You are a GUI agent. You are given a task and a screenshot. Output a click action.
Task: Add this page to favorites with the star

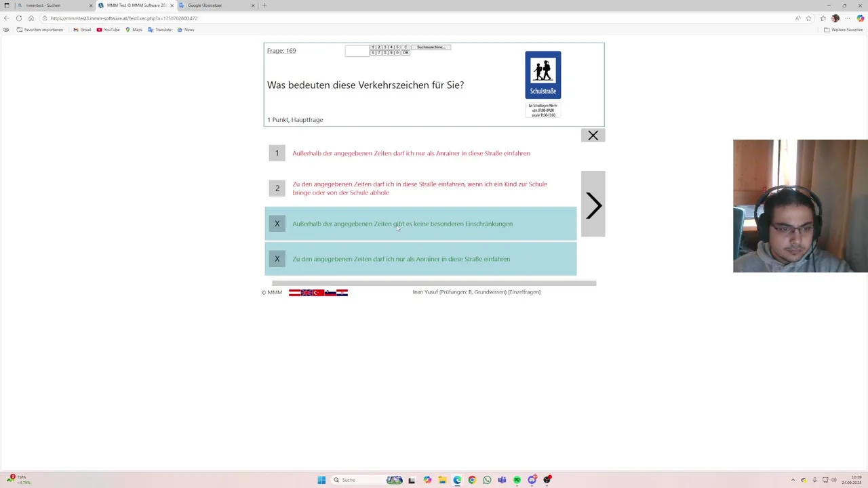(808, 18)
